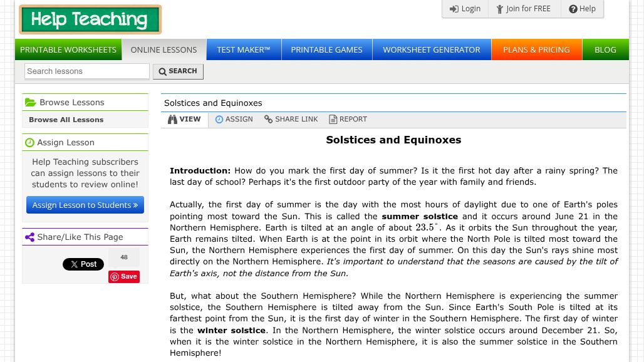Click the X Post button
644x362 pixels.
83,264
